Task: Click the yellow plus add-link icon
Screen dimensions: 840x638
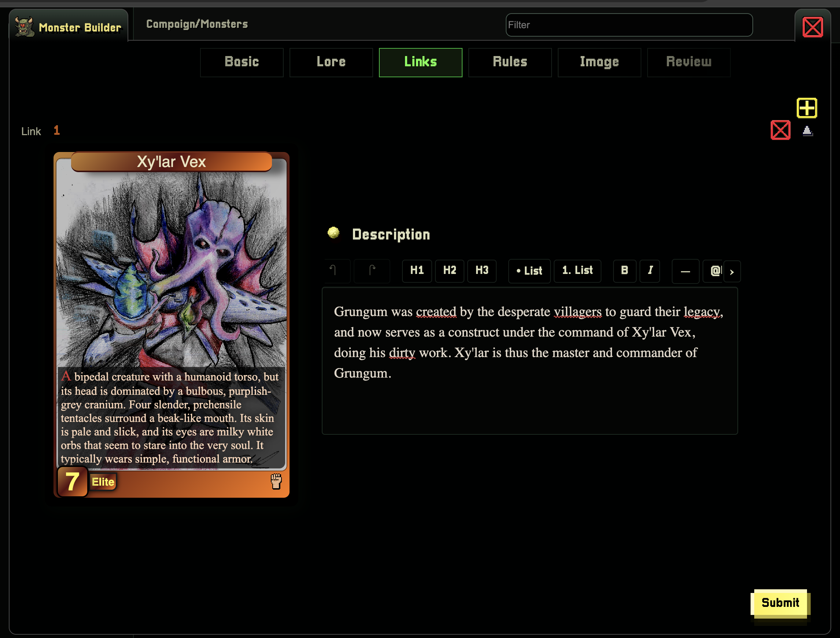Action: [807, 108]
